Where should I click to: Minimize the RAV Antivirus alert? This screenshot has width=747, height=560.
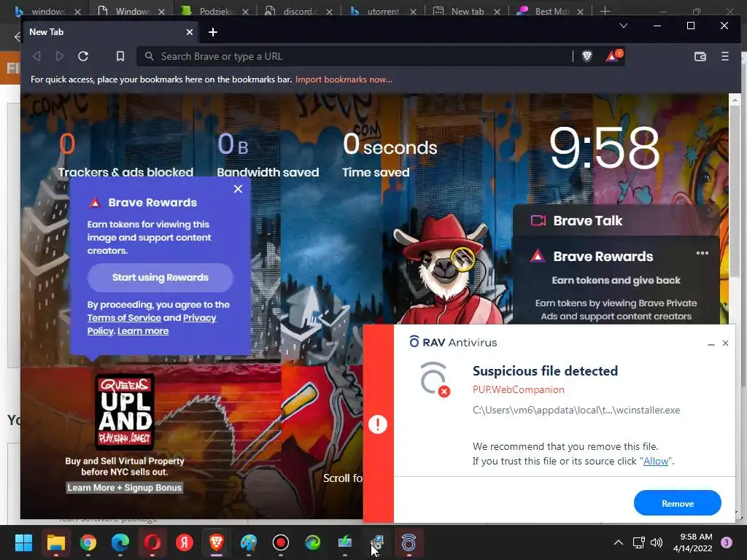coord(711,344)
